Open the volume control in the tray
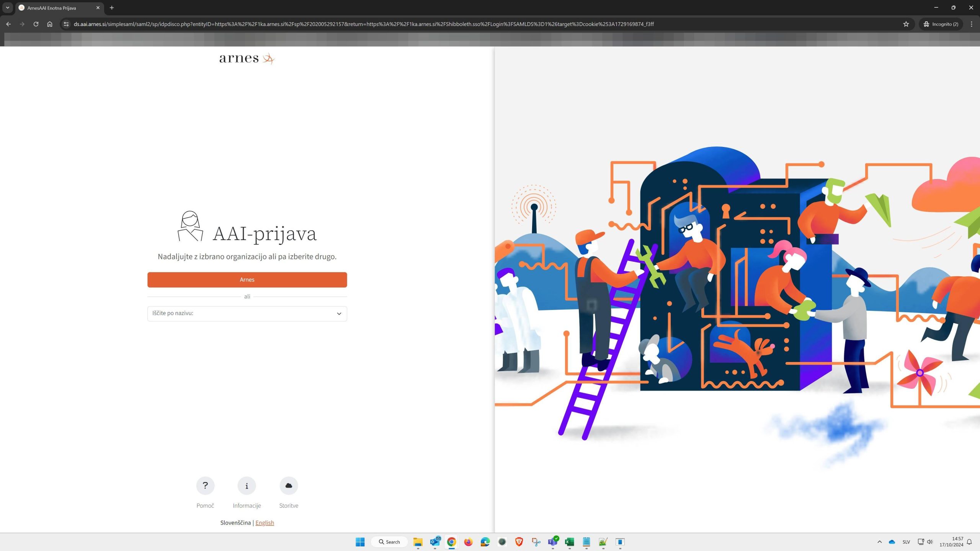This screenshot has width=980, height=551. point(930,542)
